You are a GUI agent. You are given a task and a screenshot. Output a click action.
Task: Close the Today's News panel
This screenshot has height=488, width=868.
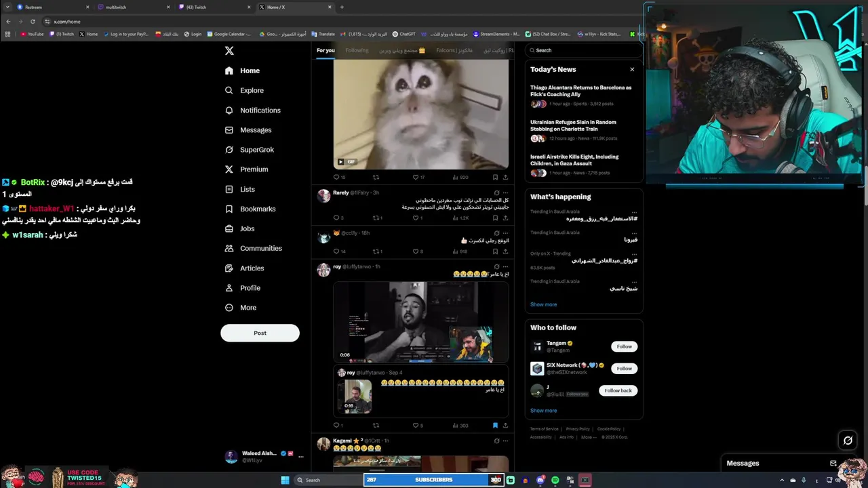[x=632, y=69]
